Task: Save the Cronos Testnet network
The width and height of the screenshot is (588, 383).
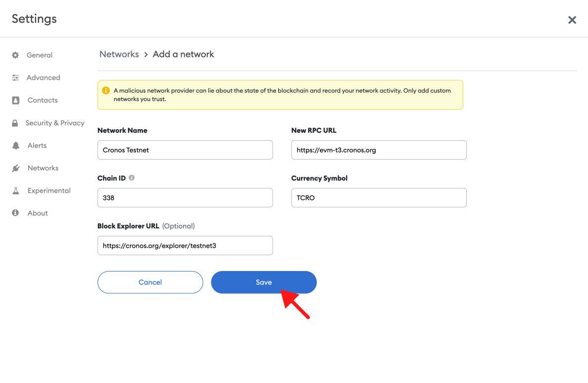Action: 264,282
